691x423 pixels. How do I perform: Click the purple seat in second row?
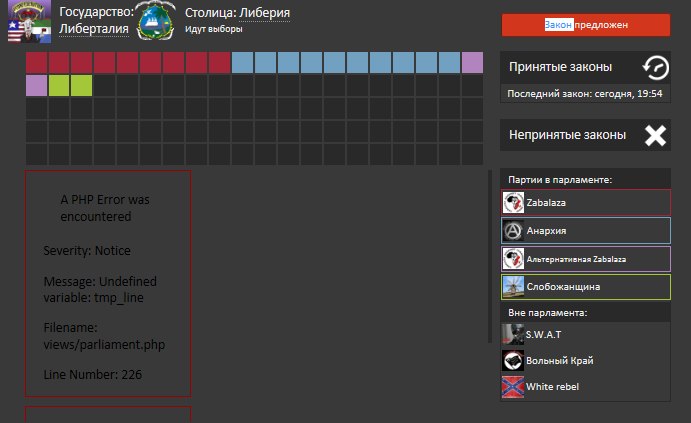click(x=37, y=85)
